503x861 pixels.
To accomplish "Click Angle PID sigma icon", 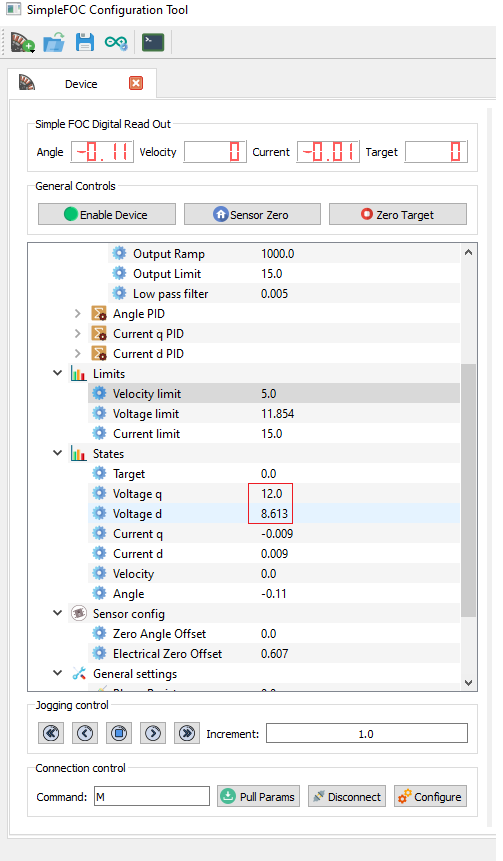I will (99, 314).
